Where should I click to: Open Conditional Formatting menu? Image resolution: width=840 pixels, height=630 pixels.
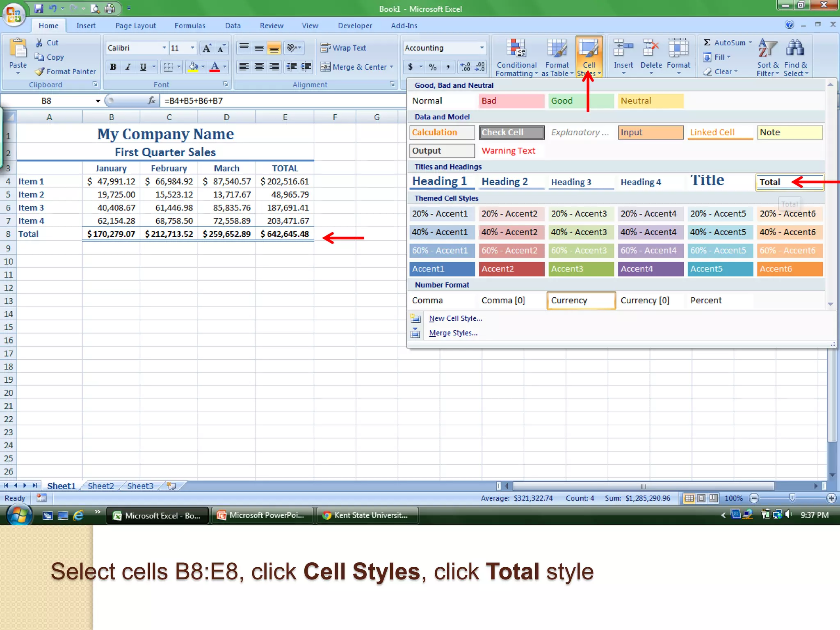[x=516, y=57]
